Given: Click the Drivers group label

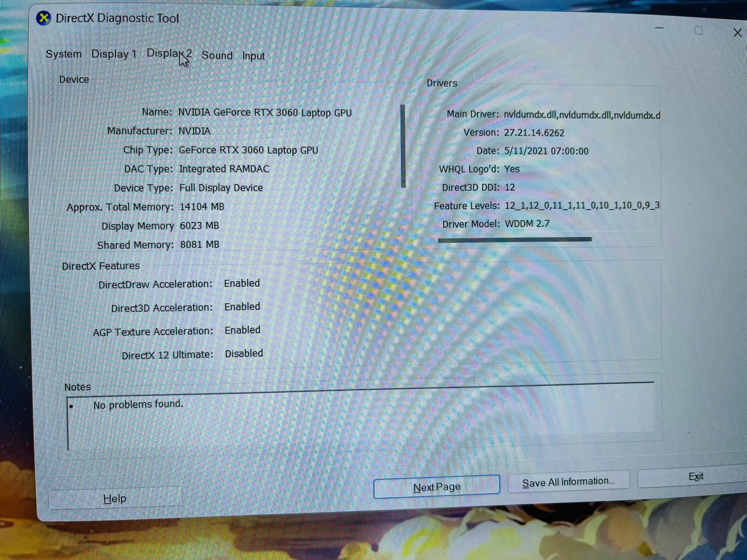Looking at the screenshot, I should [442, 83].
